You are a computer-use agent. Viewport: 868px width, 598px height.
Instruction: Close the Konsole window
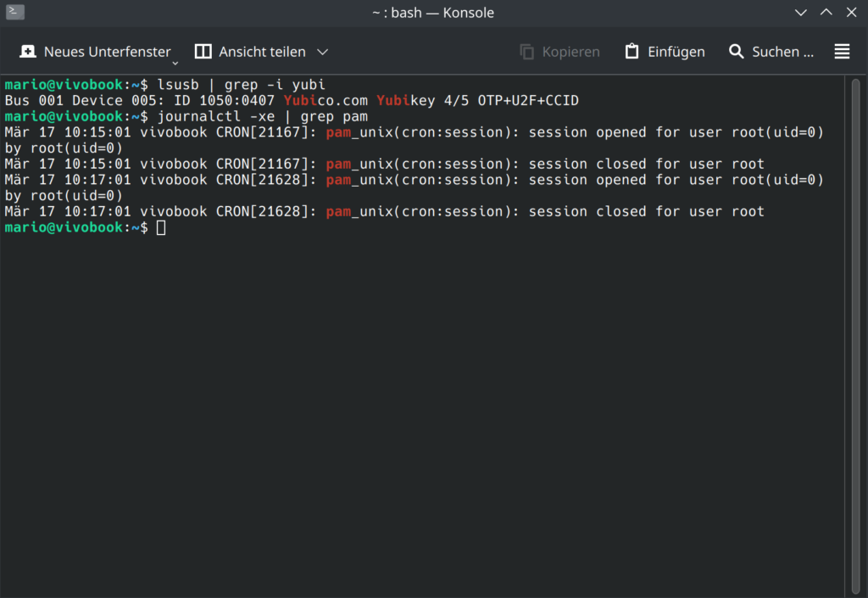pos(851,12)
